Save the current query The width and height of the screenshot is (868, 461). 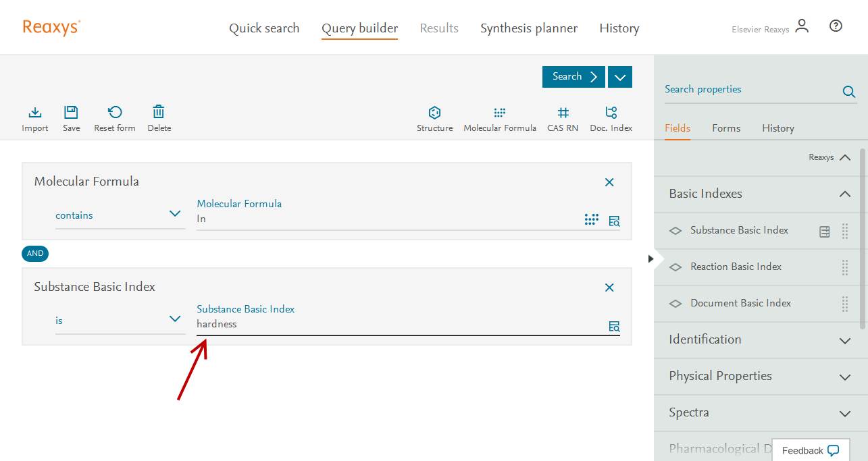click(71, 113)
